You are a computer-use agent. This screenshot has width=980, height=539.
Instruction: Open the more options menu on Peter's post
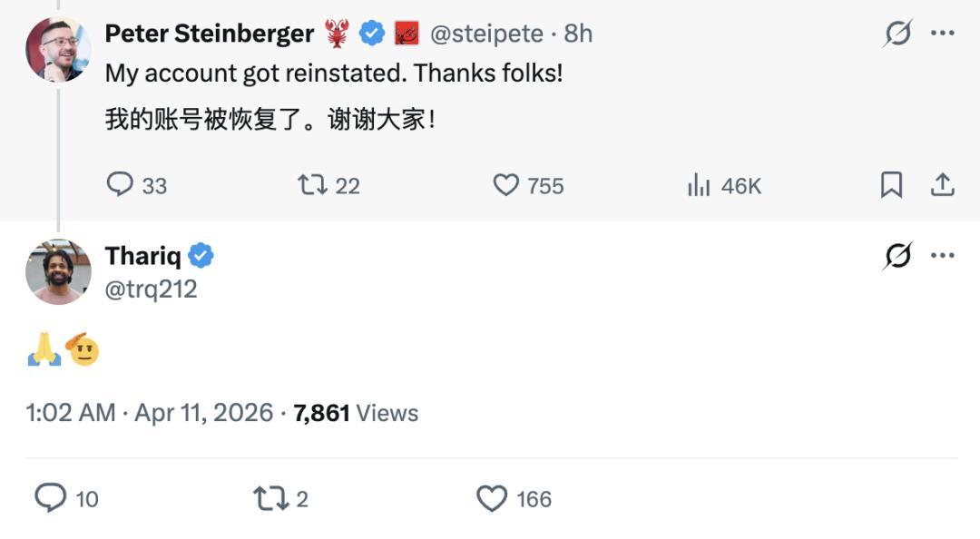pyautogui.click(x=943, y=34)
